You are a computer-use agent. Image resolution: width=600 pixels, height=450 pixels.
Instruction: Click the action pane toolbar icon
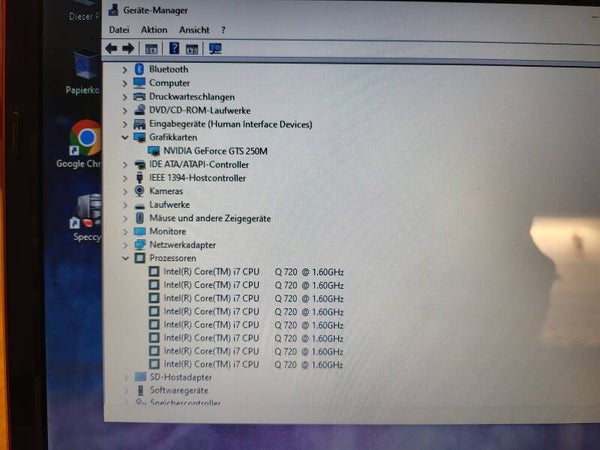click(192, 49)
